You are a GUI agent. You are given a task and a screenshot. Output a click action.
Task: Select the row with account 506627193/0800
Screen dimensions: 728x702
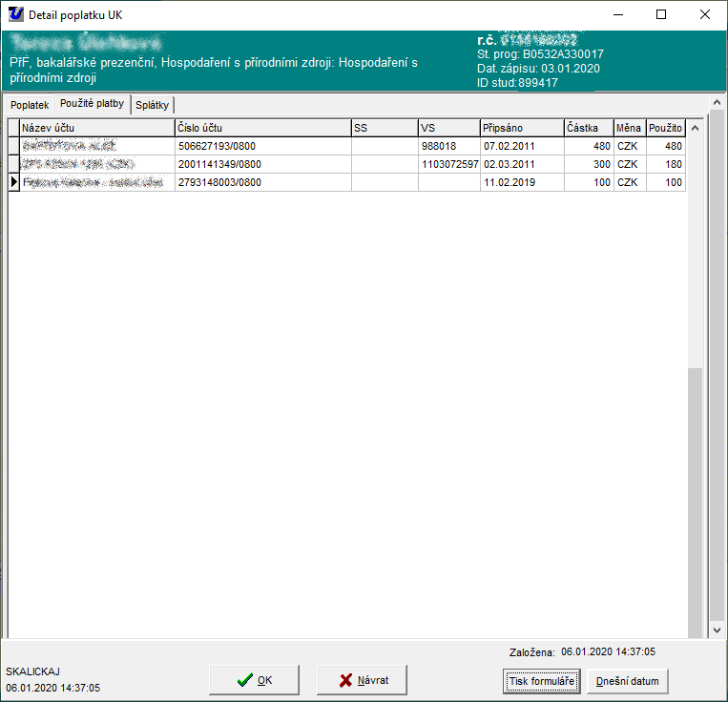click(x=261, y=147)
